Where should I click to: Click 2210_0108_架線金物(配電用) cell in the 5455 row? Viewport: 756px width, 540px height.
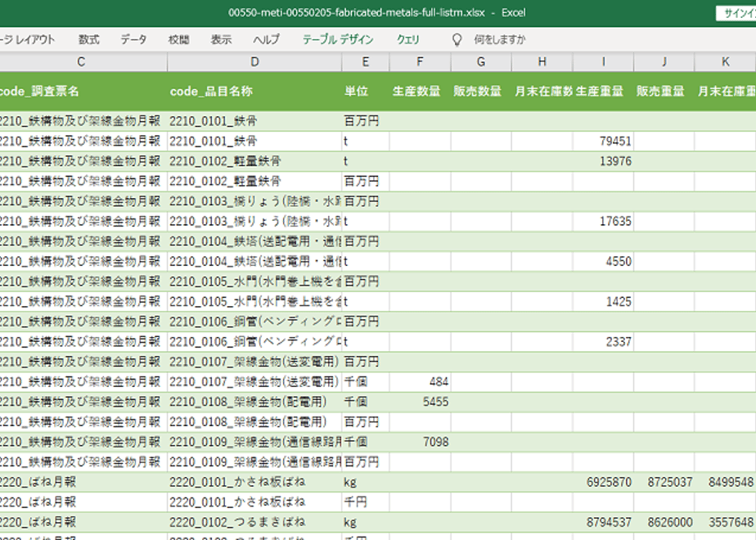(254, 402)
